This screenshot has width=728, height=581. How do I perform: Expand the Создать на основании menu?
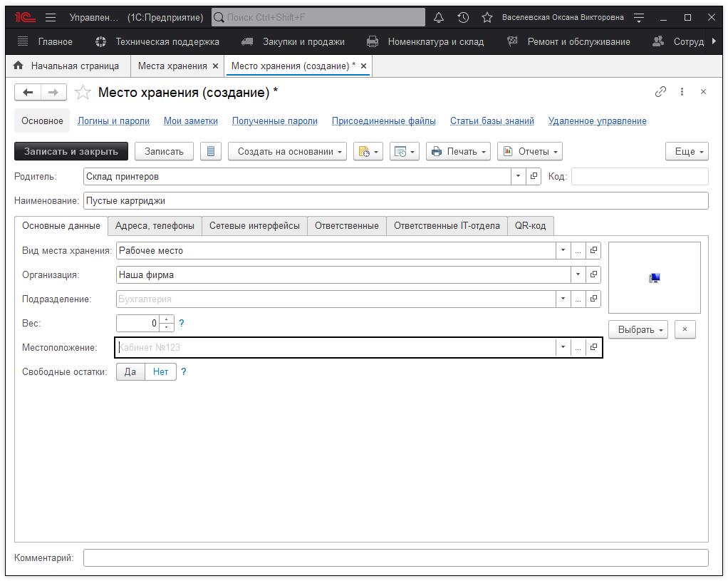[x=287, y=151]
